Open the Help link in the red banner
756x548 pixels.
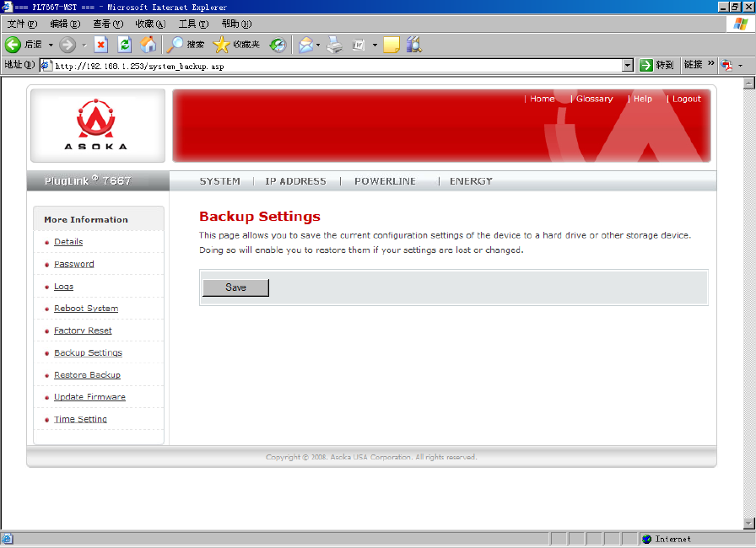tap(643, 99)
